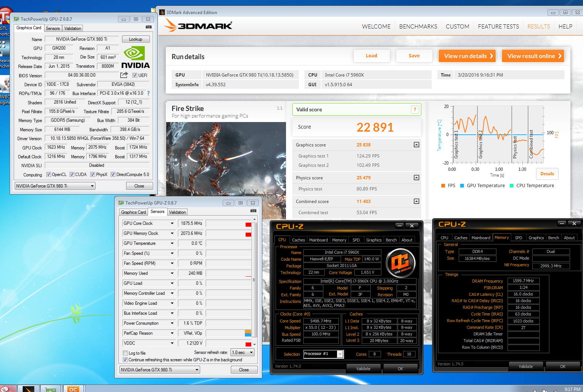
Task: Toggle the OpenCL checkbox
Action: [x=48, y=175]
